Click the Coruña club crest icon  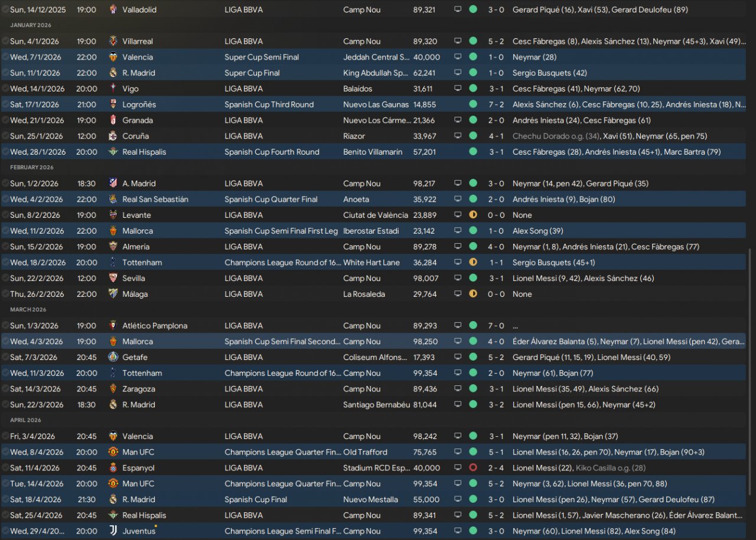point(113,136)
